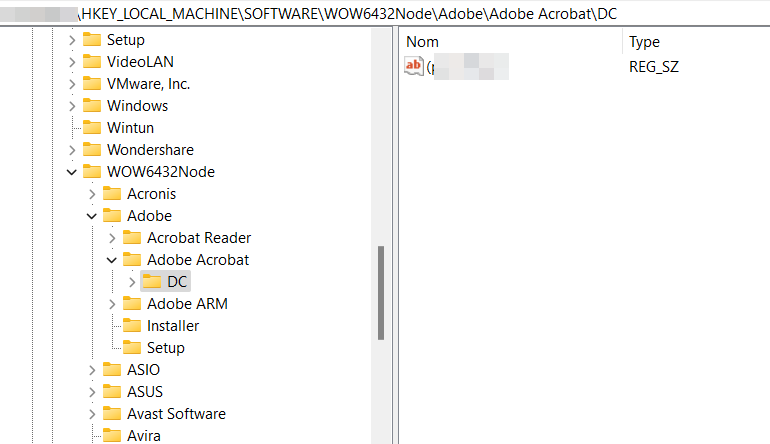This screenshot has width=770, height=444.
Task: Select the top Setup key
Action: [x=126, y=40]
